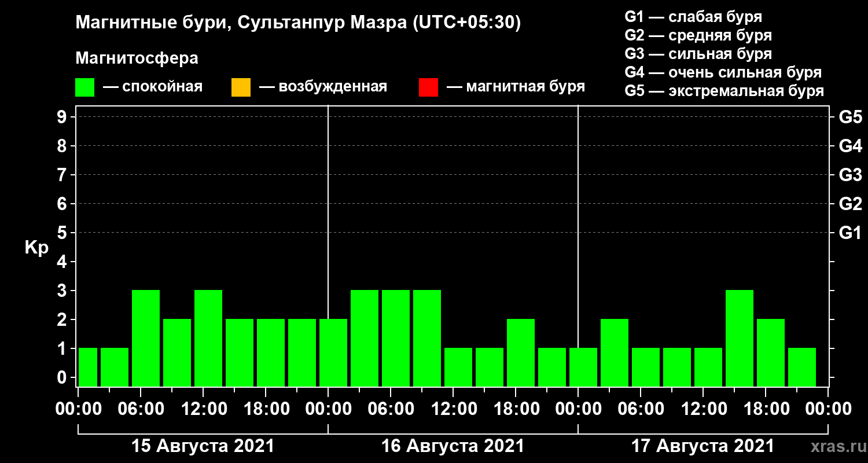Click the '18:00' time label under 16 August
This screenshot has width=868, height=463.
(x=516, y=409)
